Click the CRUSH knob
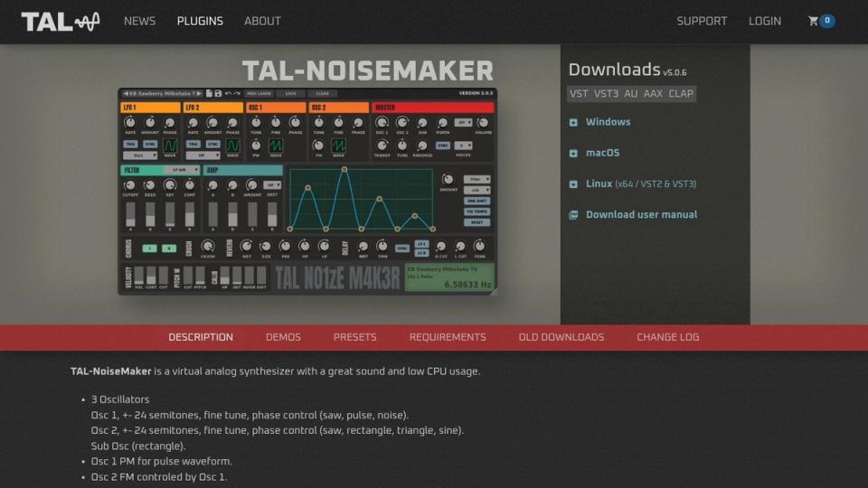Viewport: 868px width, 488px height. pos(208,246)
